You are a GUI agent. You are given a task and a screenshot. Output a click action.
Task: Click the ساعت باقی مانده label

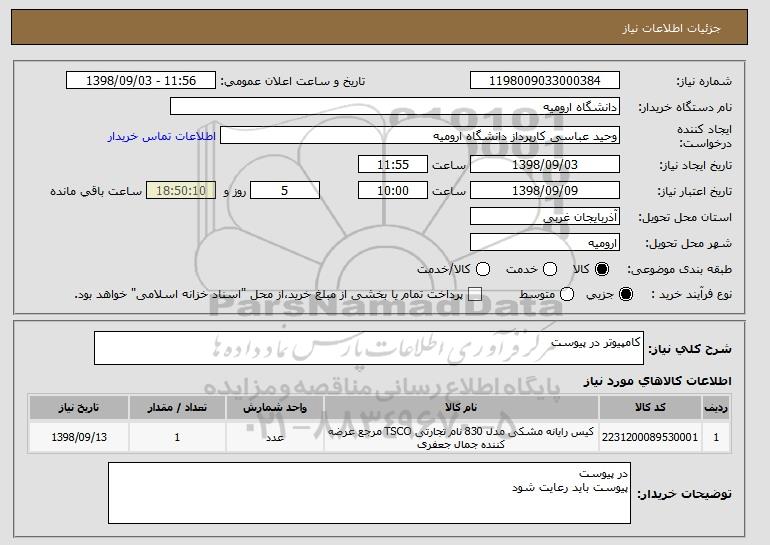(x=96, y=191)
